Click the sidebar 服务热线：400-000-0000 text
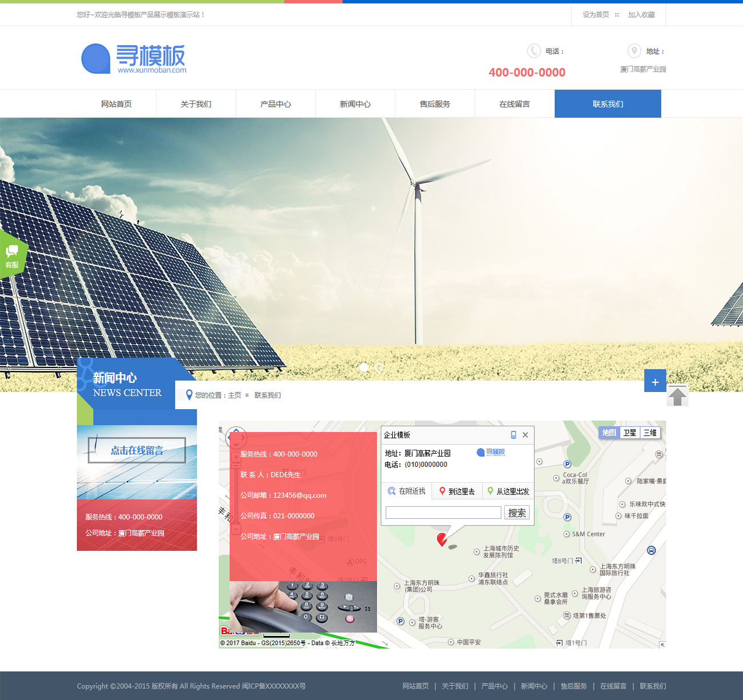743x700 pixels. click(124, 517)
